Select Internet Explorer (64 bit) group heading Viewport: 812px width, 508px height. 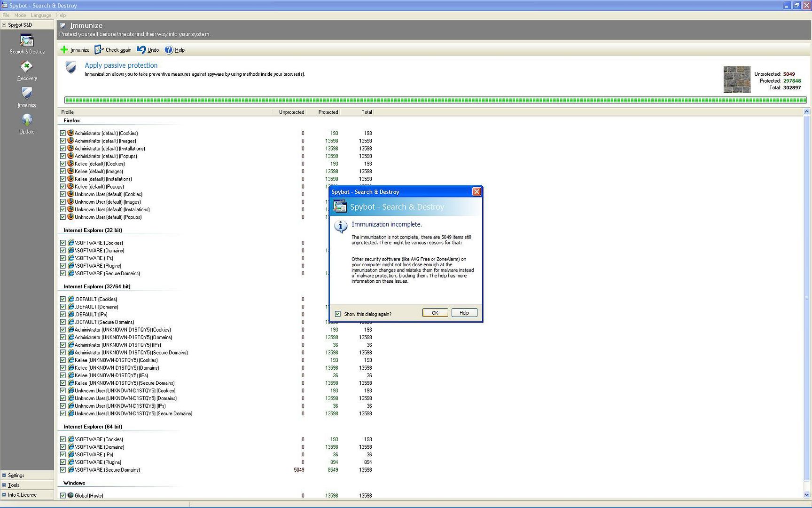click(x=93, y=427)
